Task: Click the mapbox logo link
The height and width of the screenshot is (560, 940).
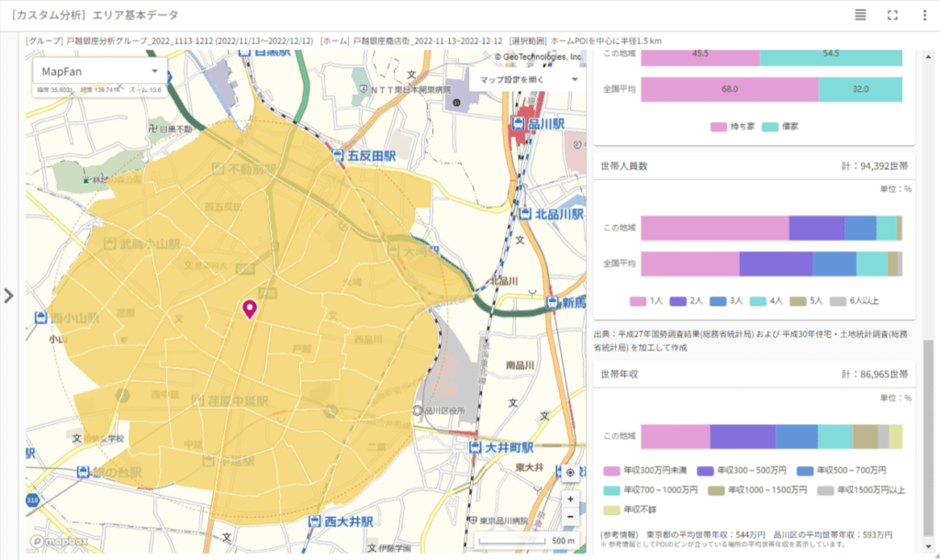Action: tap(62, 541)
